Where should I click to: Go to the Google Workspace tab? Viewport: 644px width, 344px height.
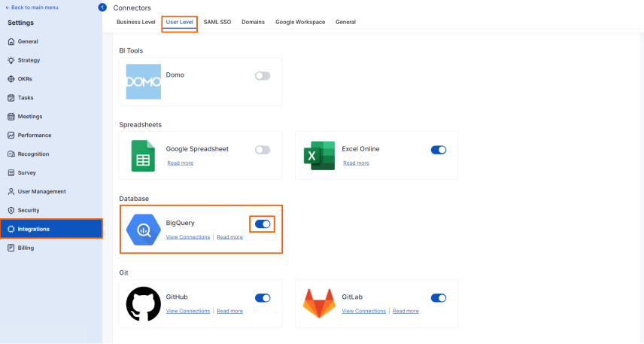pos(300,22)
